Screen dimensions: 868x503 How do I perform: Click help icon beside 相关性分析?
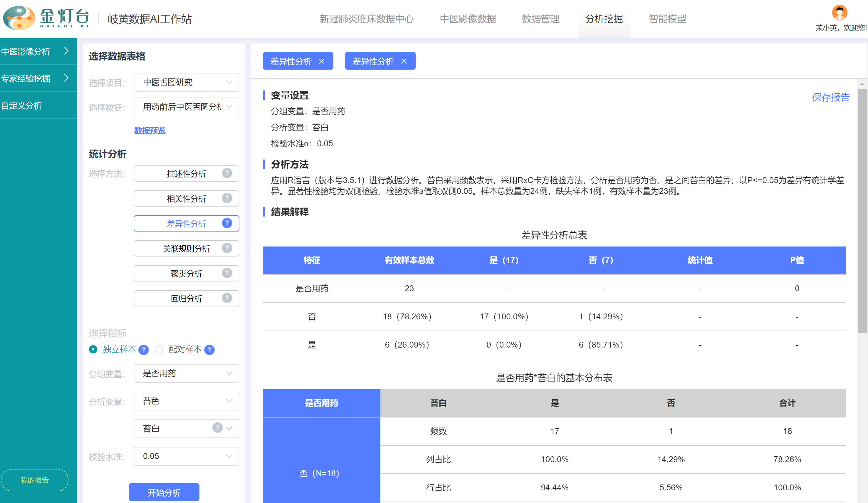[227, 198]
